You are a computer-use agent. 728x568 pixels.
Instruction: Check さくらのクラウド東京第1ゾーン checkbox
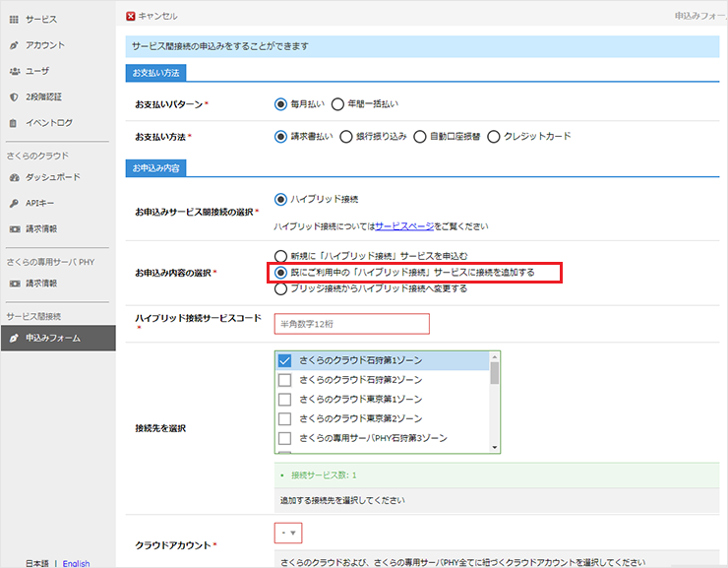point(285,400)
